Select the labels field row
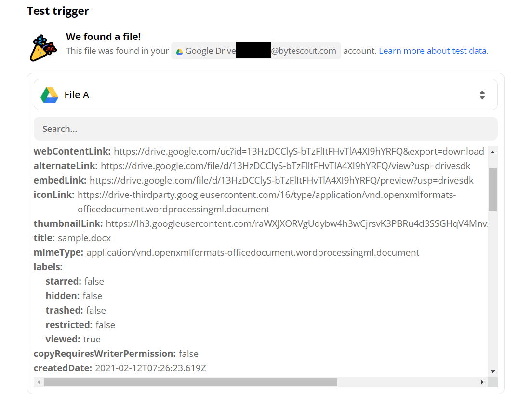This screenshot has width=532, height=394. click(48, 267)
